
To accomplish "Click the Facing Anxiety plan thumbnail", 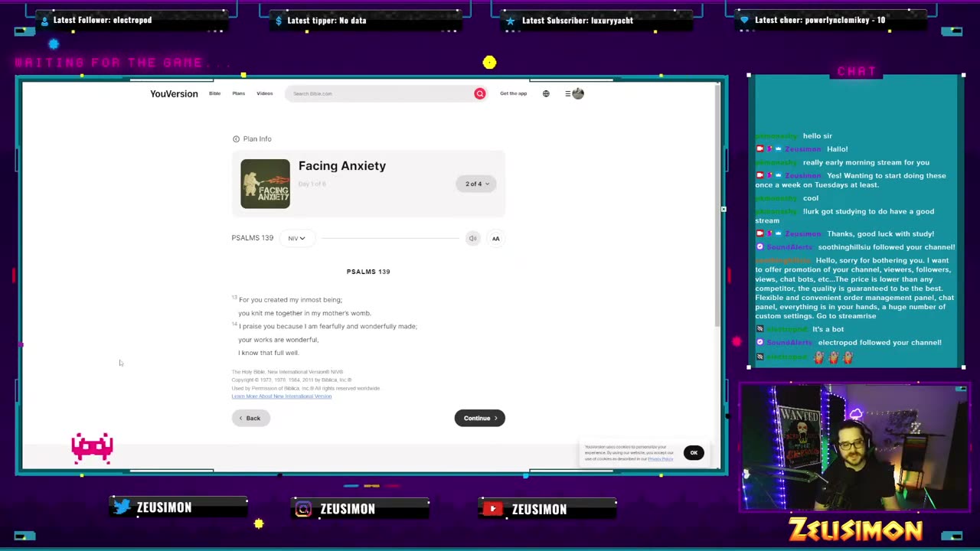I will click(x=265, y=184).
